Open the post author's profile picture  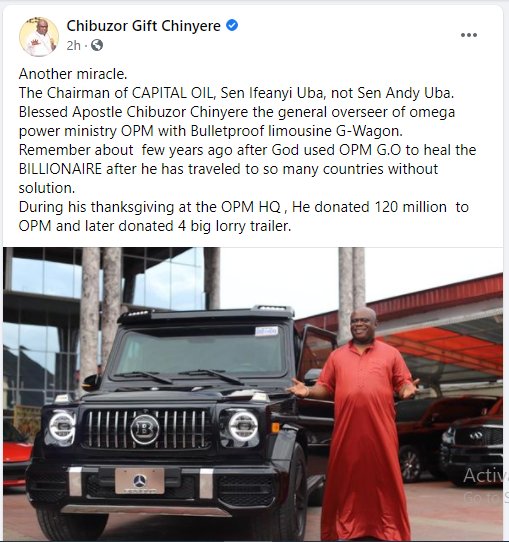tap(39, 37)
